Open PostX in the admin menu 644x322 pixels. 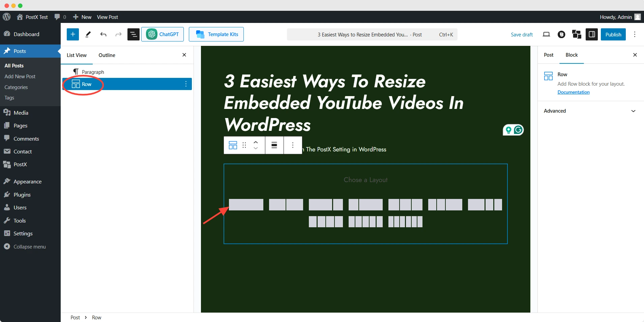tap(30, 165)
